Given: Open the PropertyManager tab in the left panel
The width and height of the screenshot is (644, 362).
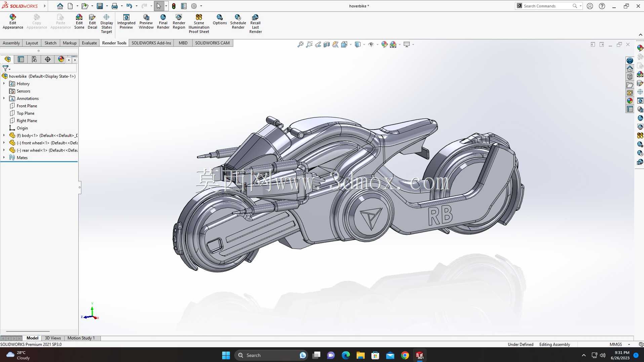Looking at the screenshot, I should point(21,59).
